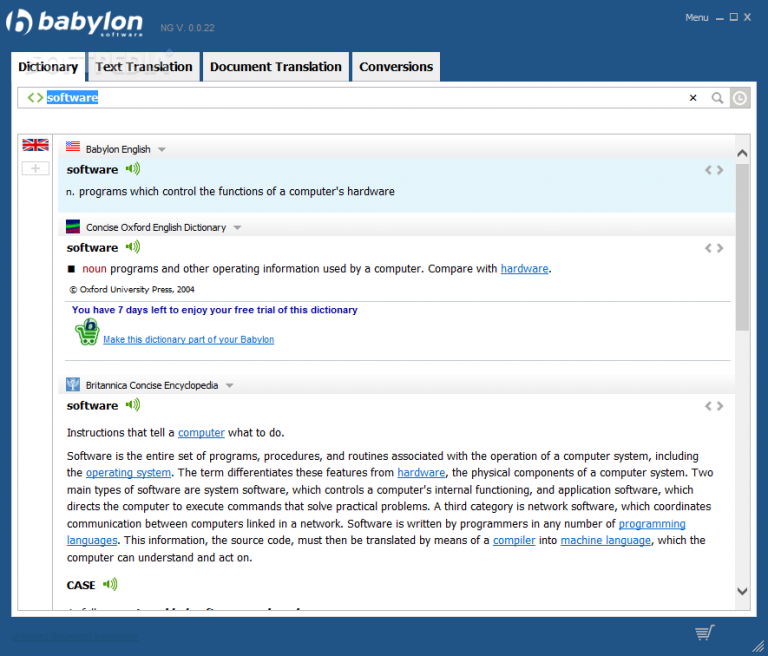Screen dimensions: 768x656
Task: Play pronunciation for CASE
Action: (110, 584)
